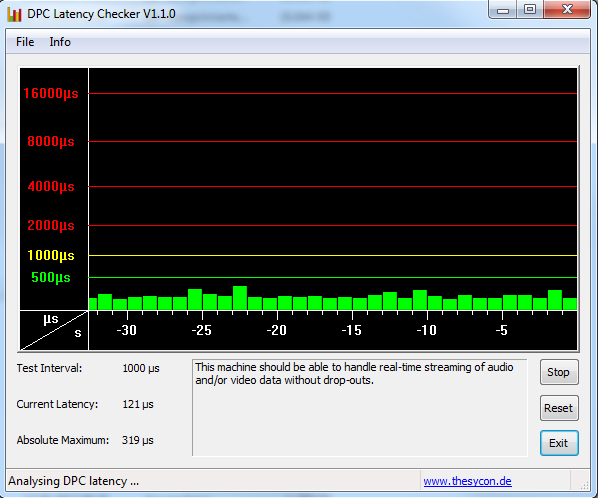Click the window resize grip corner
598x498 pixels.
(x=584, y=484)
